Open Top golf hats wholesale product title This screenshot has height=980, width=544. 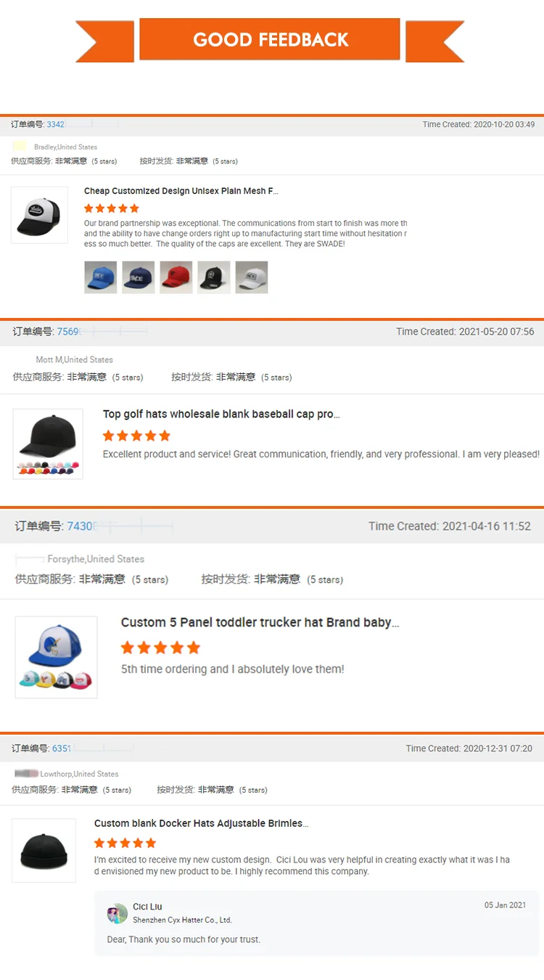pos(221,414)
